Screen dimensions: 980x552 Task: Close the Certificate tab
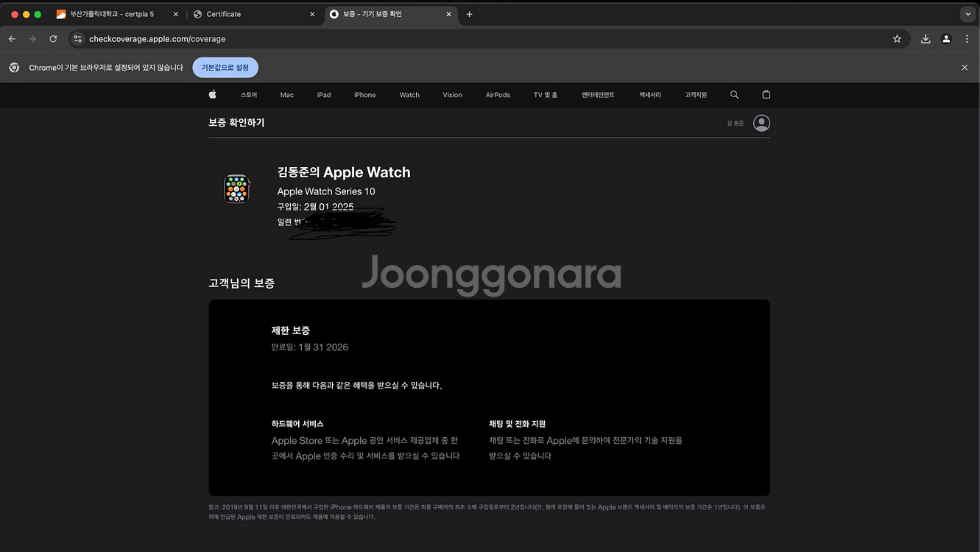(312, 14)
